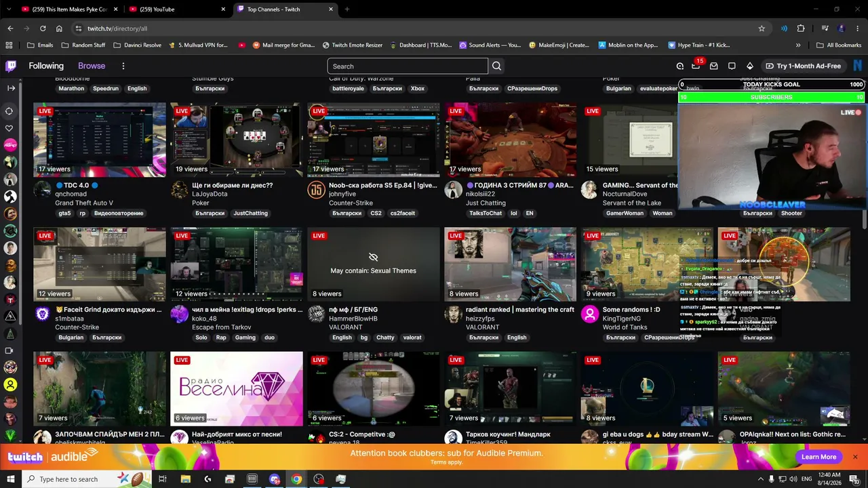
Task: Open heizzyfps's channel avatar
Action: tap(453, 314)
